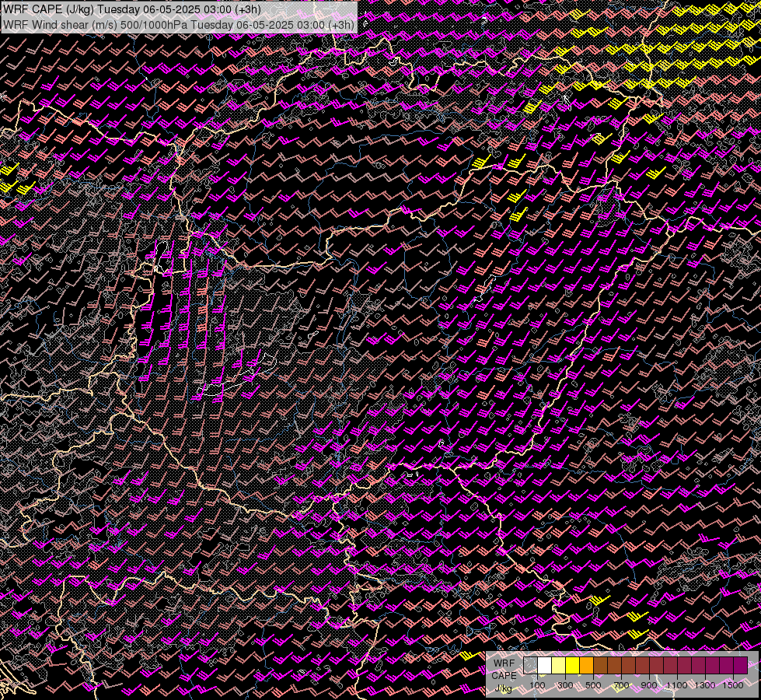Select the white CAPE legend swatch
The image size is (761, 700).
(x=545, y=665)
